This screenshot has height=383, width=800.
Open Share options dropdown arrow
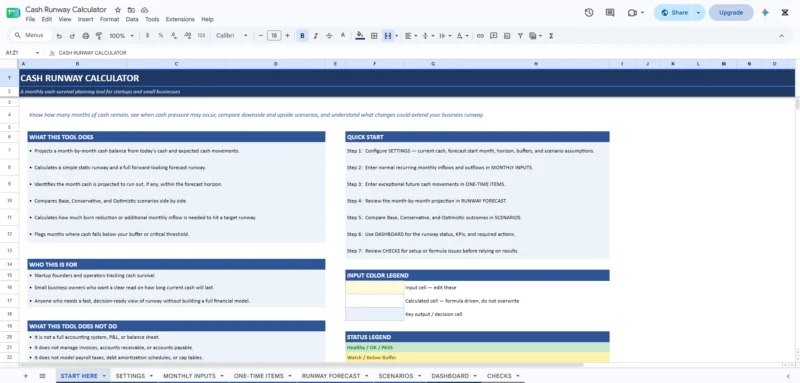pos(698,13)
